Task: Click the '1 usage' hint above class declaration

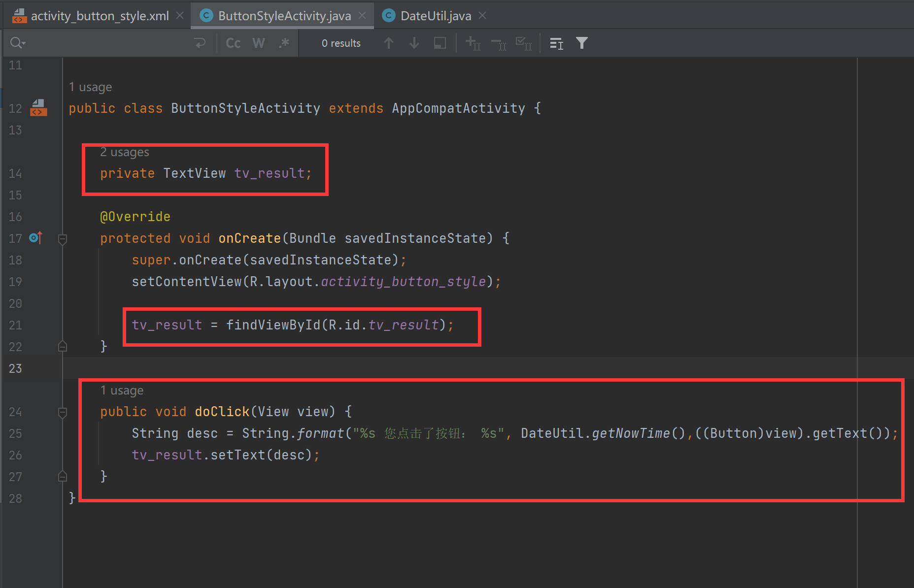Action: [91, 87]
